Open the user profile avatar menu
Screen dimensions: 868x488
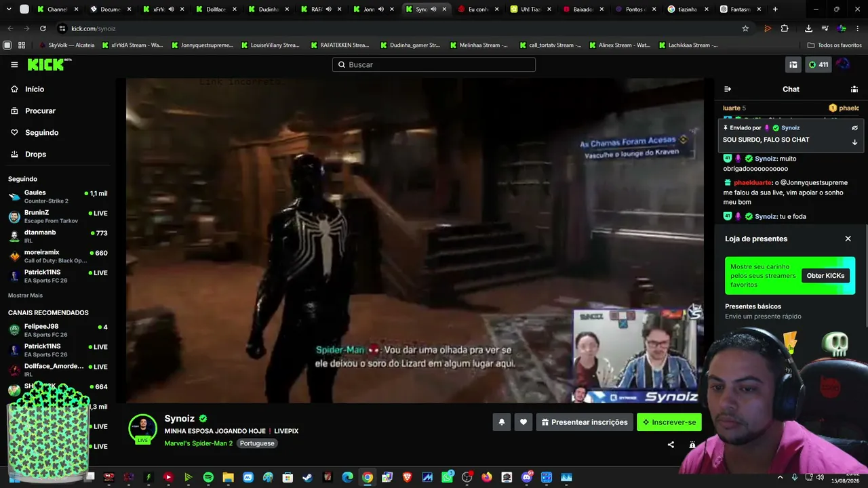(x=843, y=64)
